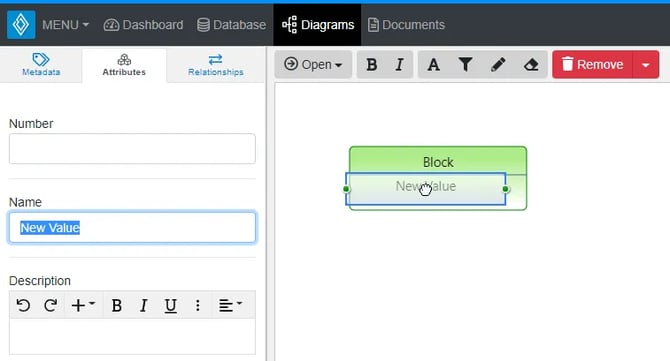Select the Block header in diagram
This screenshot has height=361, width=670.
[438, 162]
